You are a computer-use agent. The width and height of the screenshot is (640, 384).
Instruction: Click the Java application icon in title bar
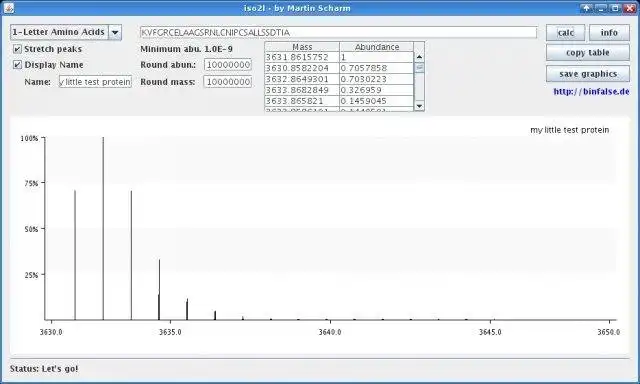point(9,7)
